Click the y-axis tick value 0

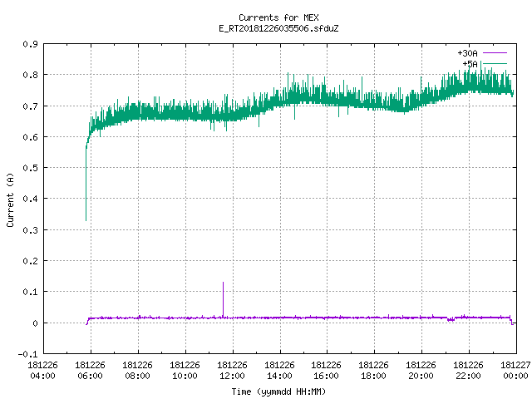35,323
